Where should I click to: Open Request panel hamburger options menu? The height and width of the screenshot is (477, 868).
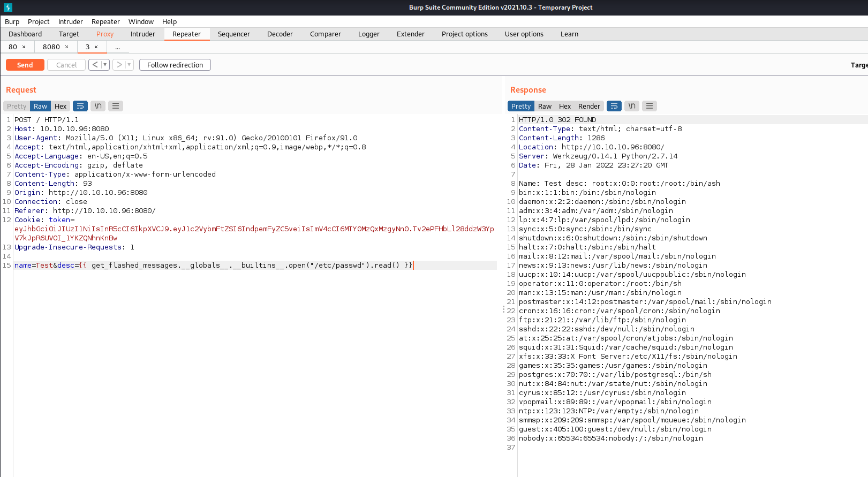point(116,106)
